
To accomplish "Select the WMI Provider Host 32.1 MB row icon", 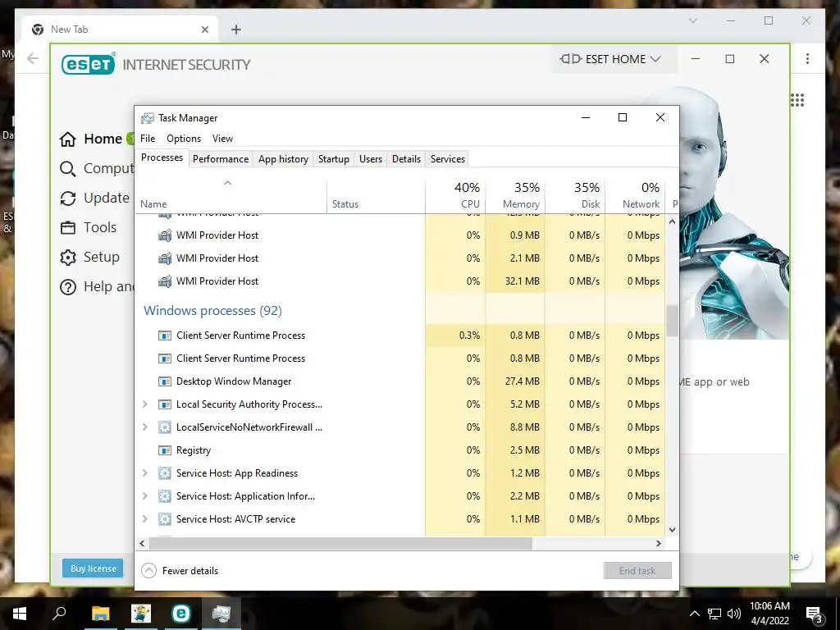I will 165,281.
